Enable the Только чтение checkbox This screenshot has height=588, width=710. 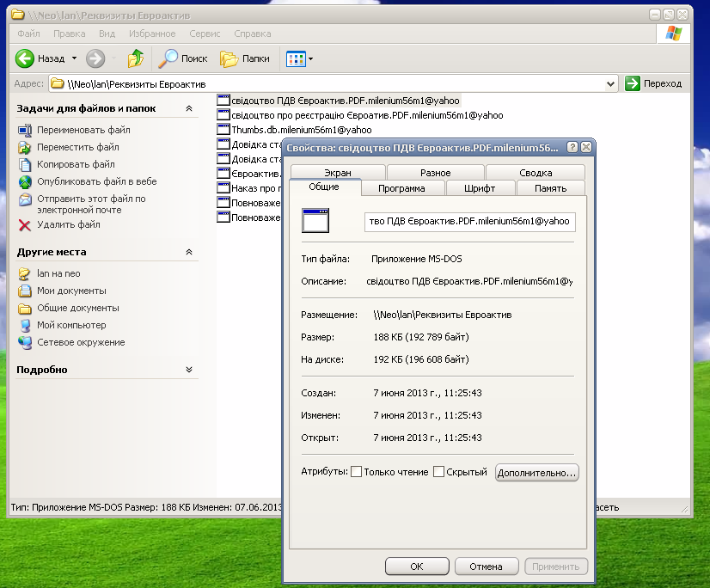(x=357, y=472)
